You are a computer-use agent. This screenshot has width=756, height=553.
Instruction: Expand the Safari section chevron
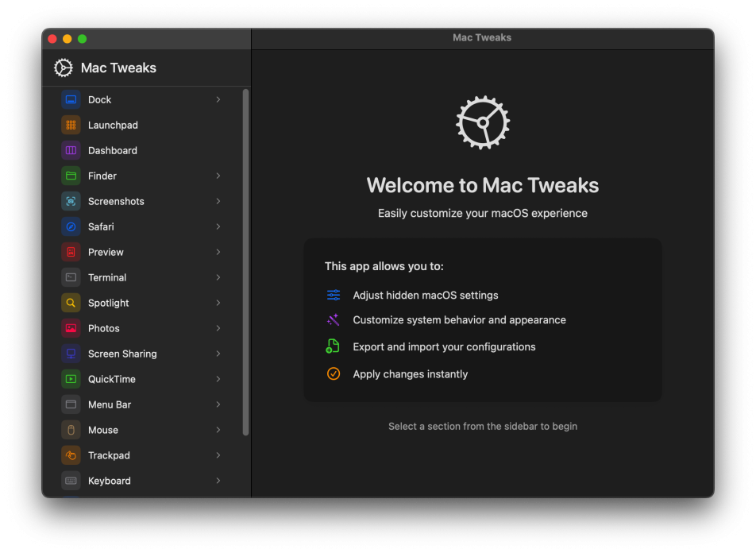(218, 226)
